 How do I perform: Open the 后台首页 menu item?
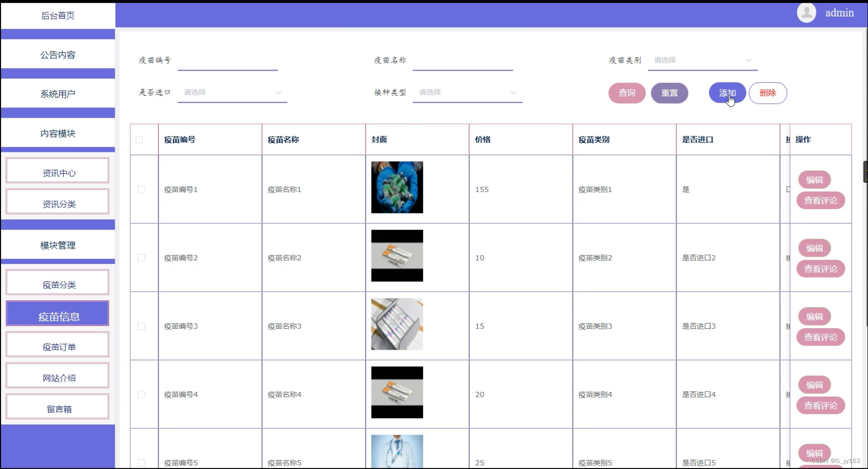click(x=58, y=16)
